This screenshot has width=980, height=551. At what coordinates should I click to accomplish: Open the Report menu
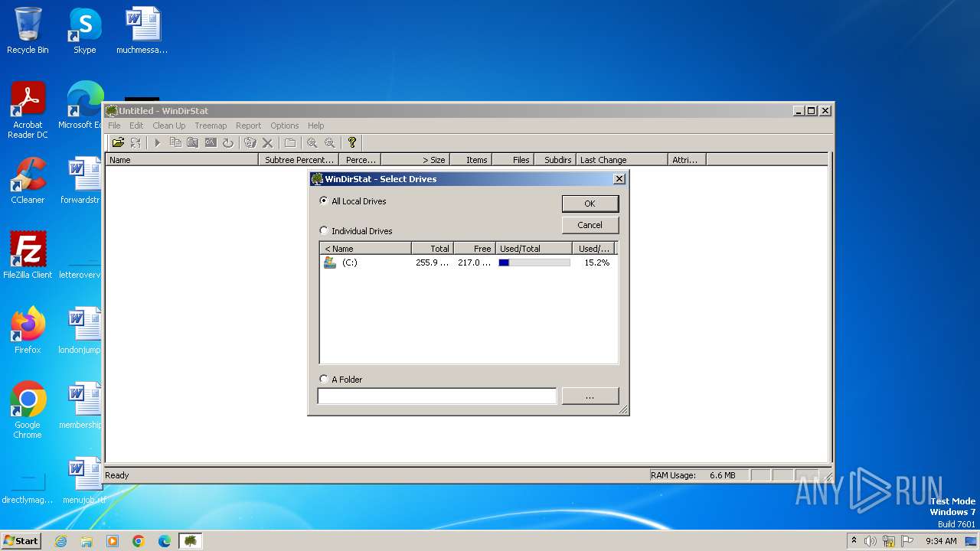[248, 126]
